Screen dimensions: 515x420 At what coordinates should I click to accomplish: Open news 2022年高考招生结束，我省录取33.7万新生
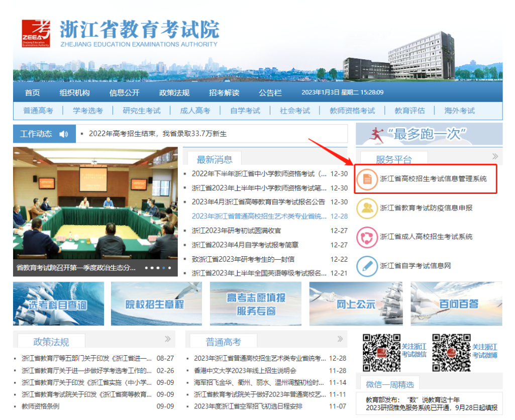(158, 134)
